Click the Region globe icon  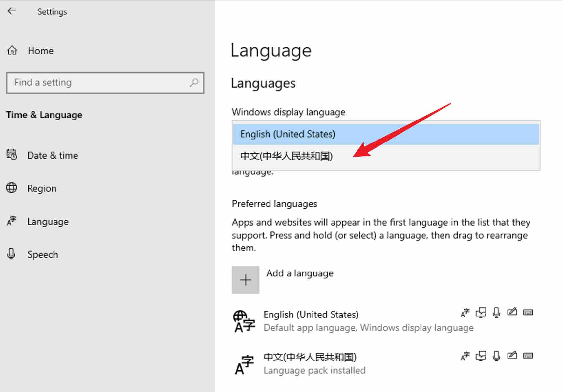(11, 188)
